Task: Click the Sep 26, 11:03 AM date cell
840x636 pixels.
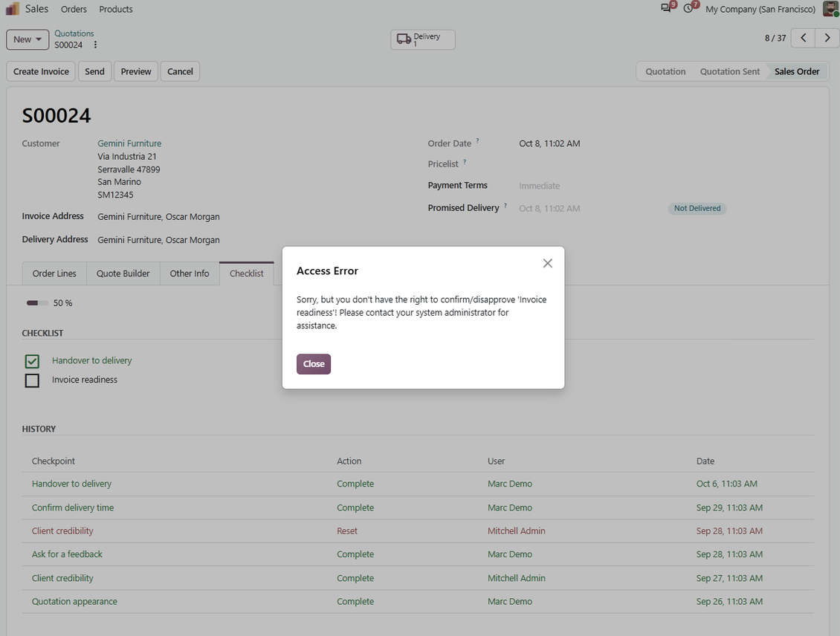Action: pos(730,602)
